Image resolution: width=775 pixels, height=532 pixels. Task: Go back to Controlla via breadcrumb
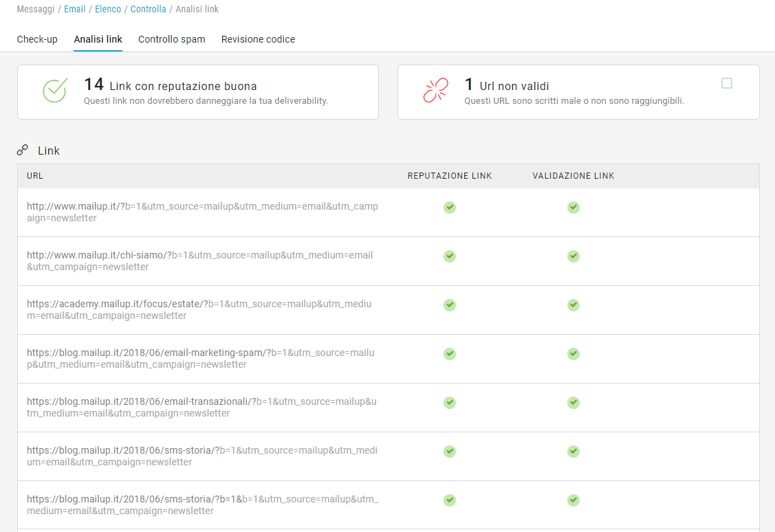148,9
